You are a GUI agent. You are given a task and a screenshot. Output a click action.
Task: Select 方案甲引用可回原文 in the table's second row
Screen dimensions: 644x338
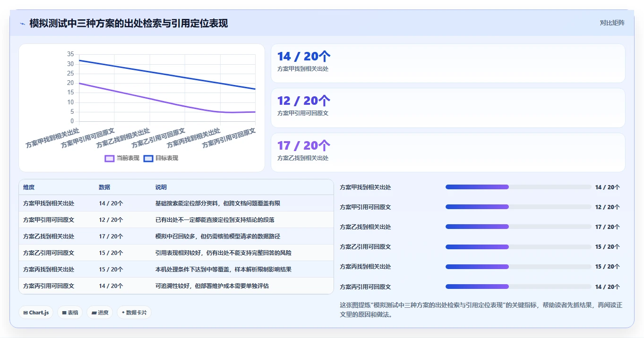click(49, 220)
